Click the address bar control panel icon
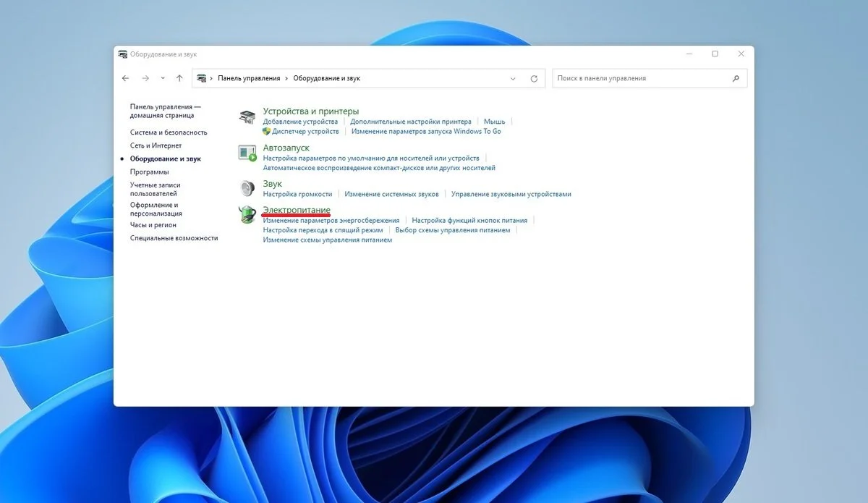 (x=202, y=78)
